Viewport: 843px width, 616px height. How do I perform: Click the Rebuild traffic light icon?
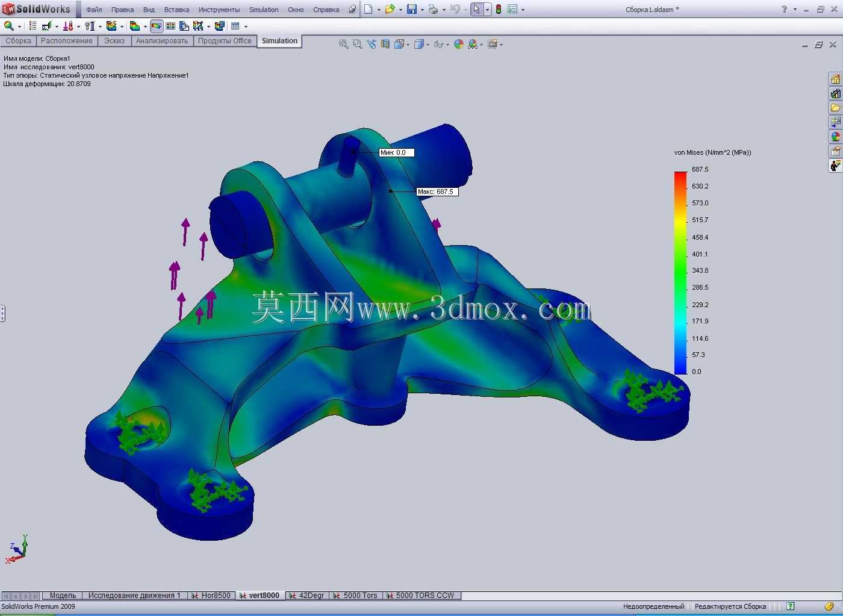click(x=499, y=9)
